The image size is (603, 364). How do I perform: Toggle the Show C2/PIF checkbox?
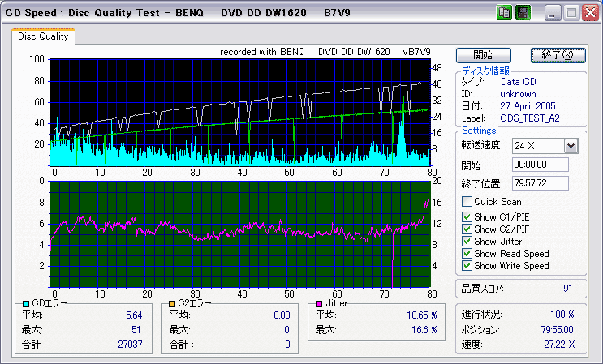coord(467,229)
